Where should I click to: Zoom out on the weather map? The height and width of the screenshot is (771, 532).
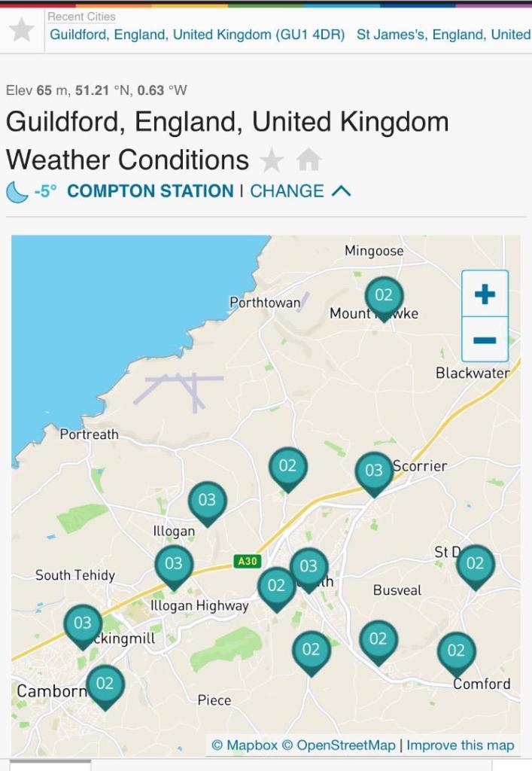(x=485, y=340)
